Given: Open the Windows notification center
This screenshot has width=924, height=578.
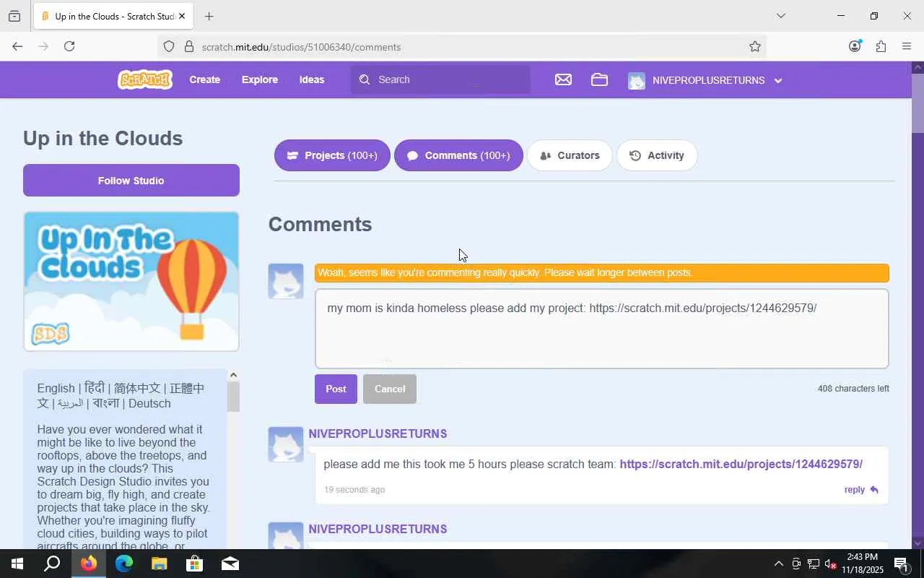Looking at the screenshot, I should [x=901, y=564].
